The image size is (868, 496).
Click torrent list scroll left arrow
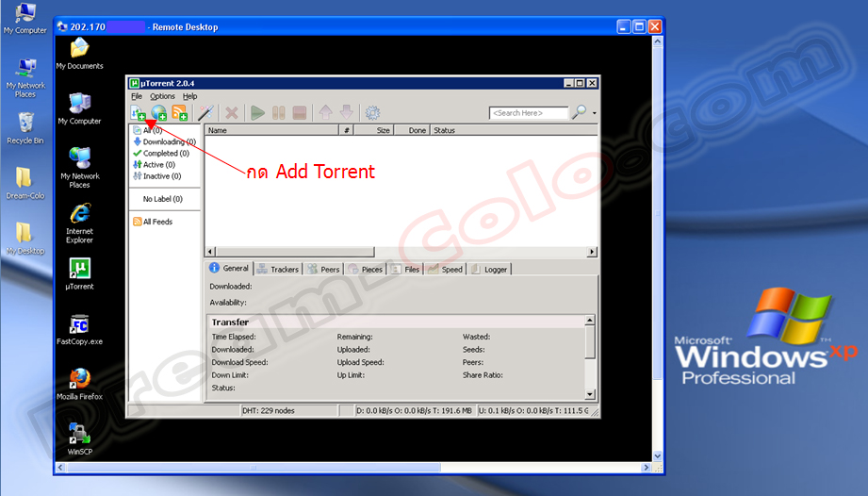point(210,252)
